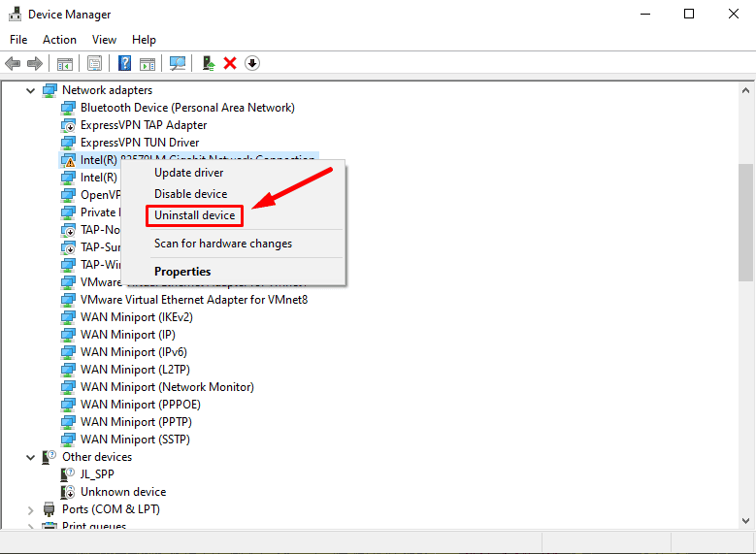Click the Other devices category icon
Viewport: 756px width, 554px height.
pos(49,457)
